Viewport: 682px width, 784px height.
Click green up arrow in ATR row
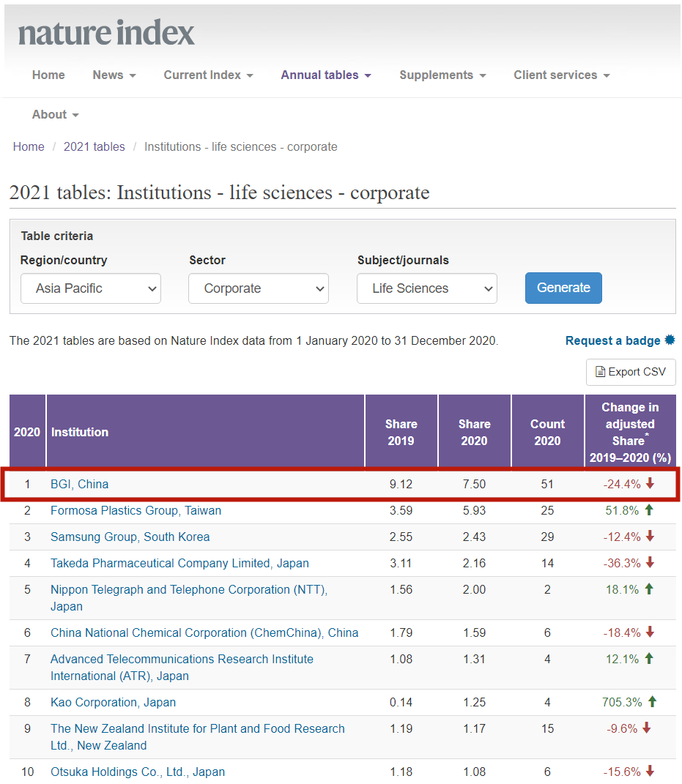click(x=649, y=658)
